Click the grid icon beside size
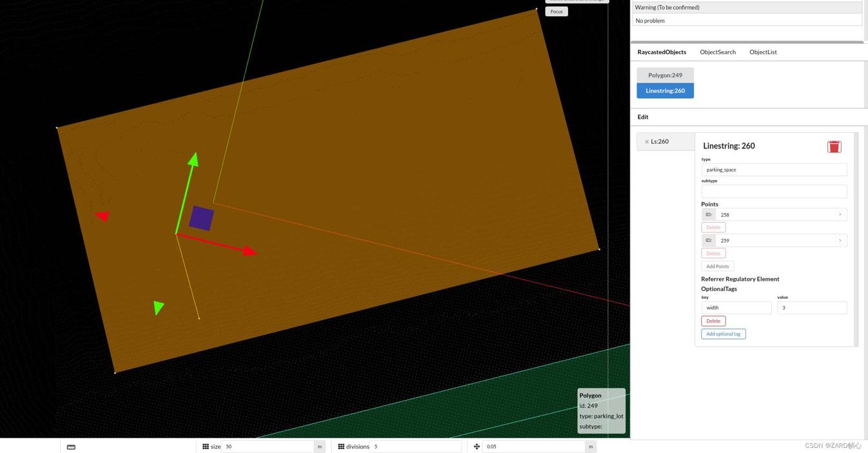868x453 pixels. pyautogui.click(x=205, y=447)
